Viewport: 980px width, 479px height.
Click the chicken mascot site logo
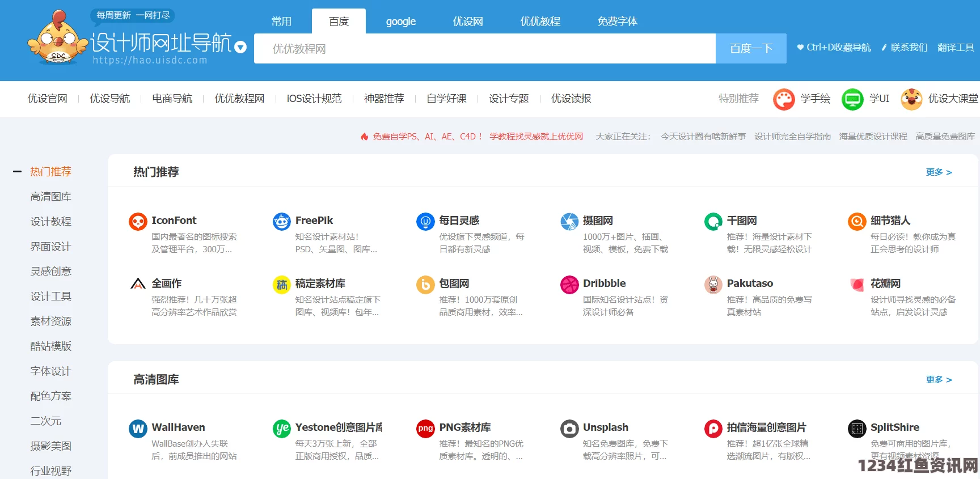(x=58, y=37)
